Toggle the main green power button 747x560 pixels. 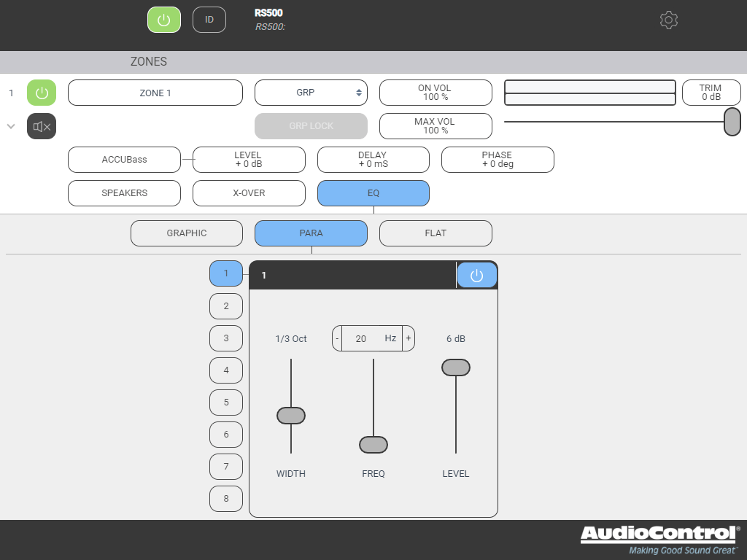164,20
